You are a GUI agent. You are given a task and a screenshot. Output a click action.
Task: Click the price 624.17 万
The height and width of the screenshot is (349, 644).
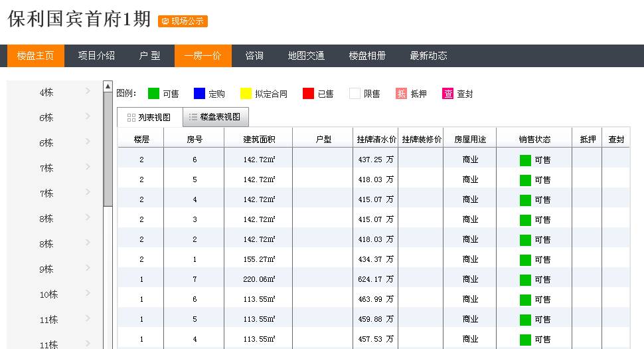click(x=376, y=279)
